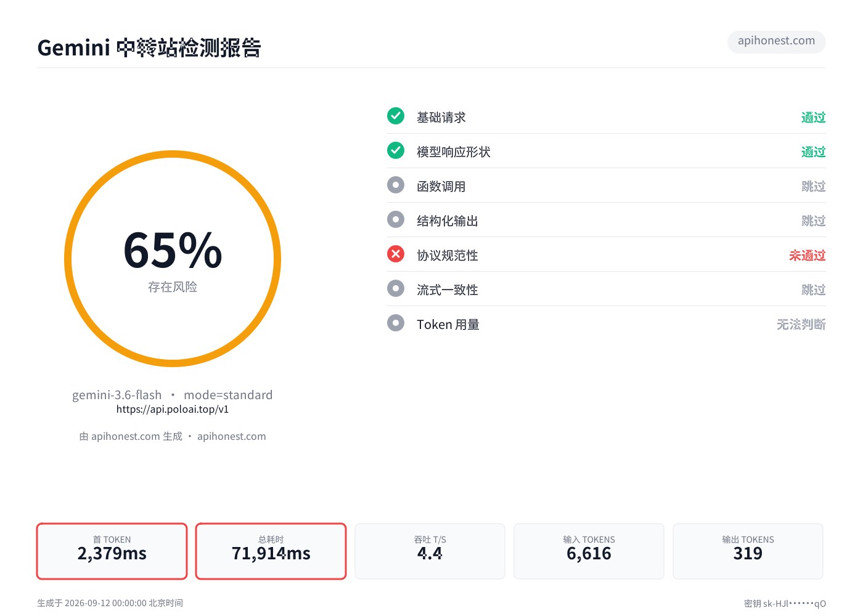The width and height of the screenshot is (863, 616).
Task: Click gray skip icon beside 函数调用
Action: tap(396, 185)
